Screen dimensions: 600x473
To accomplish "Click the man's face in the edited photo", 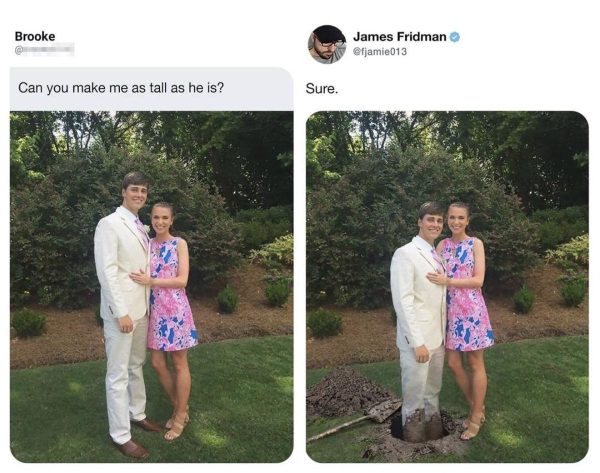I will 431,223.
